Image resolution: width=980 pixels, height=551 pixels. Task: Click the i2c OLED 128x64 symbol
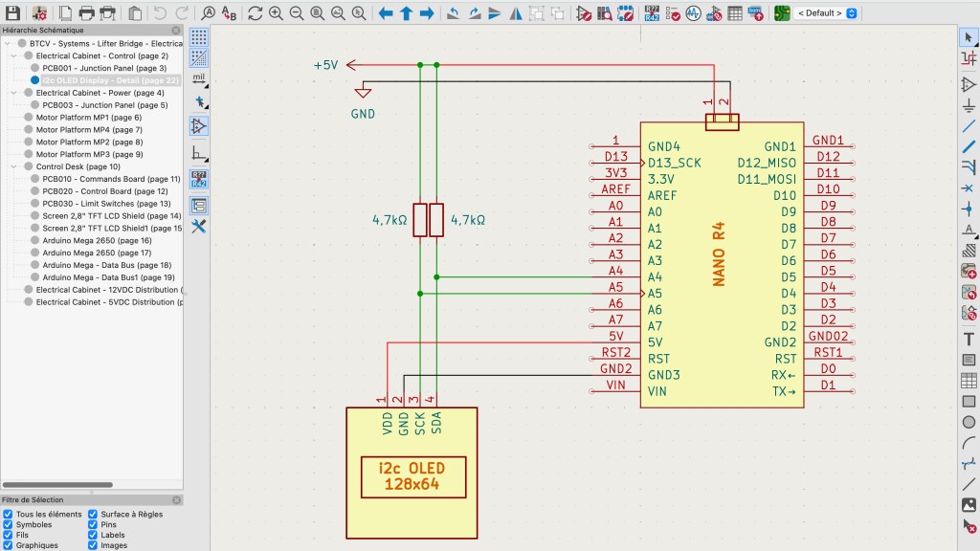412,473
